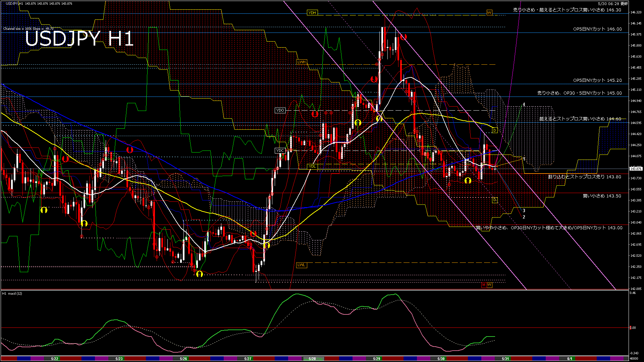Click the upper yellow D marker

pyautogui.click(x=495, y=130)
